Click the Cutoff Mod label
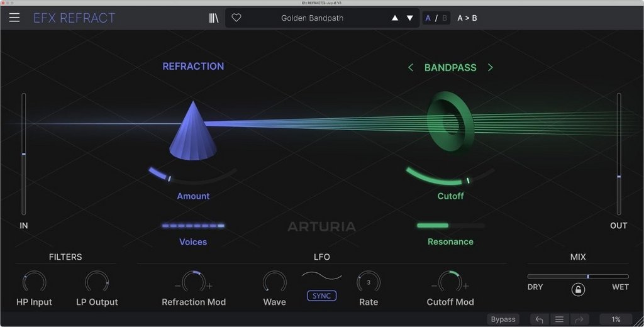644x327 pixels. tap(450, 302)
